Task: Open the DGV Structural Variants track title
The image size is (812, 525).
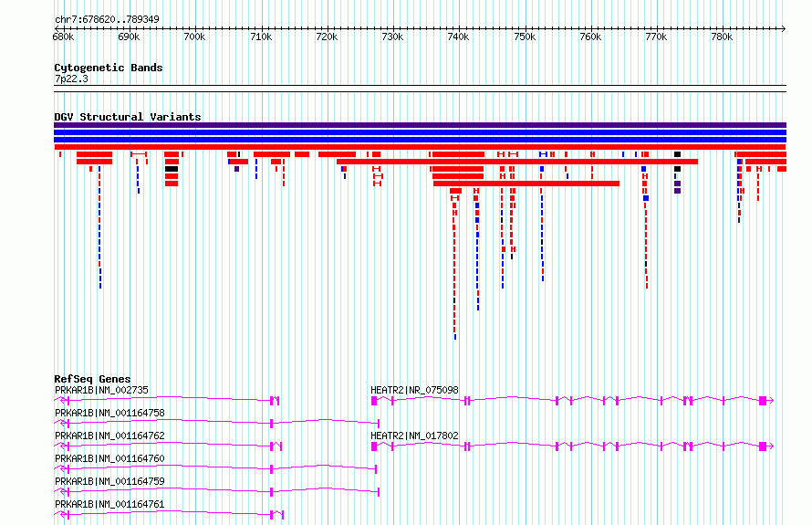Action: click(128, 117)
